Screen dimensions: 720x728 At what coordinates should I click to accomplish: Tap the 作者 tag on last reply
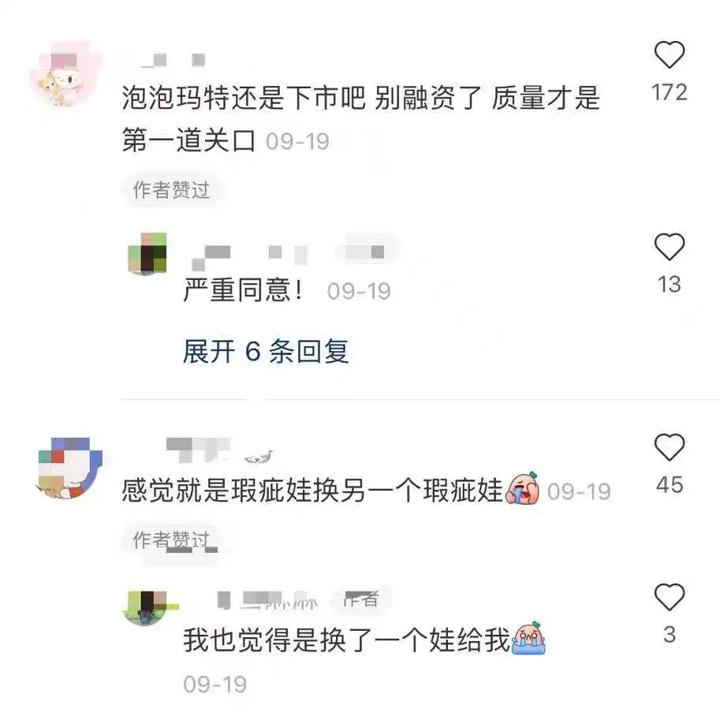click(361, 599)
